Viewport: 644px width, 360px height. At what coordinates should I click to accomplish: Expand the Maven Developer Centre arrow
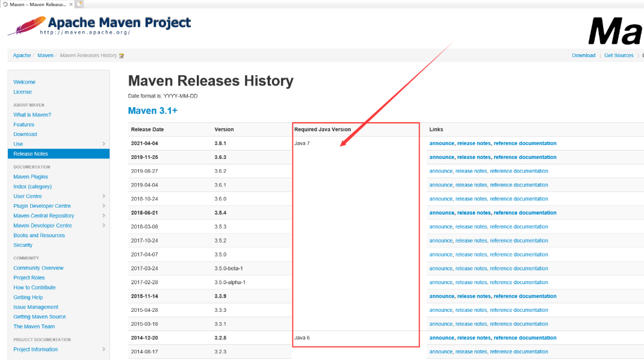coord(104,226)
